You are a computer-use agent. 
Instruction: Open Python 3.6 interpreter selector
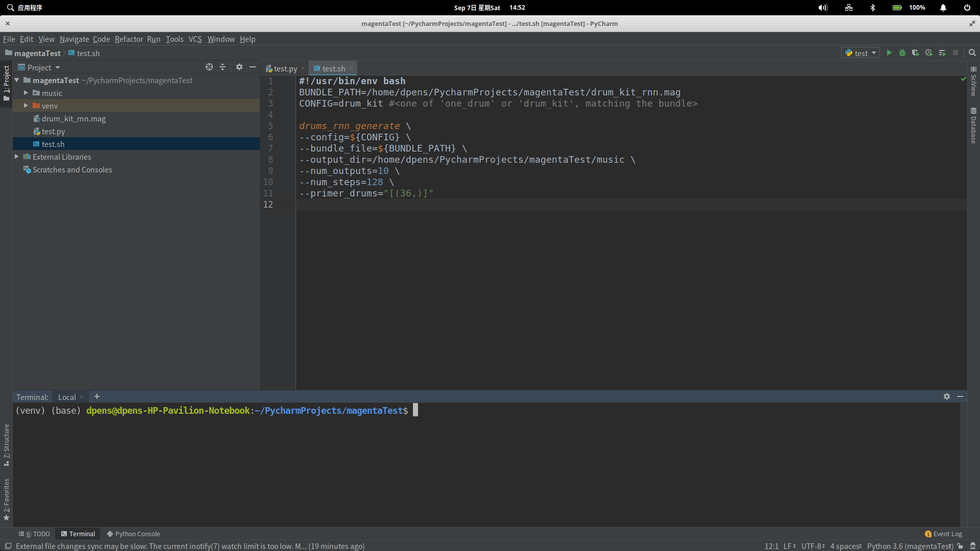(x=910, y=546)
